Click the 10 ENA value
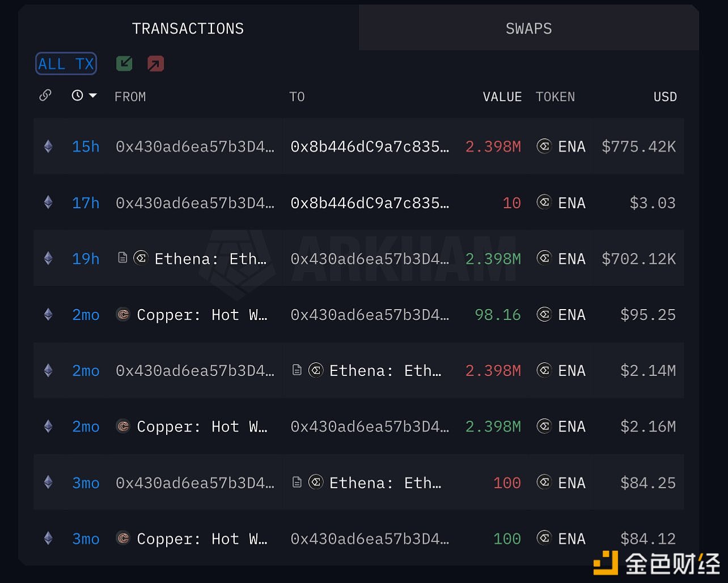The height and width of the screenshot is (583, 728). point(511,202)
